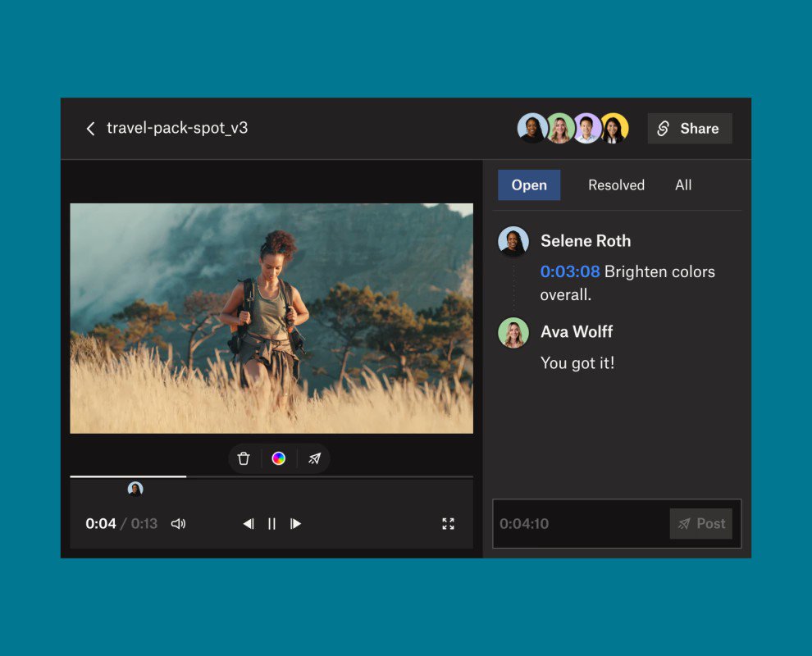Show All comments tab
The image size is (812, 656).
coord(683,184)
